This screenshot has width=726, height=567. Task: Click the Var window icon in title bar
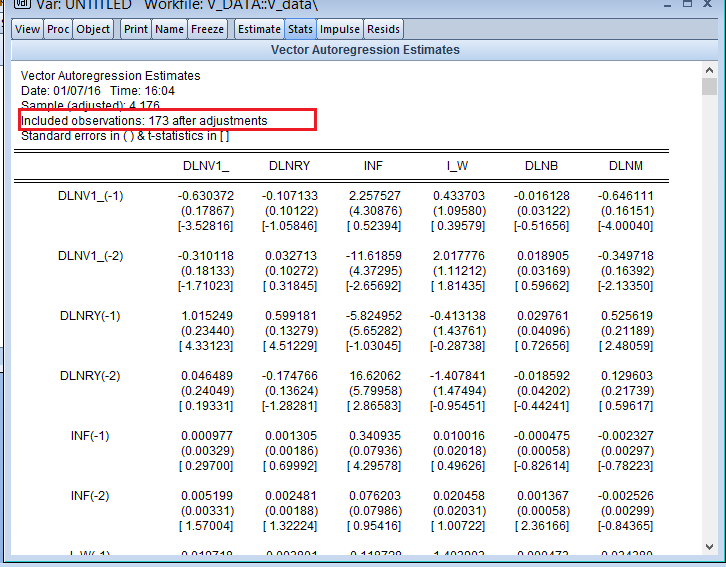22,4
